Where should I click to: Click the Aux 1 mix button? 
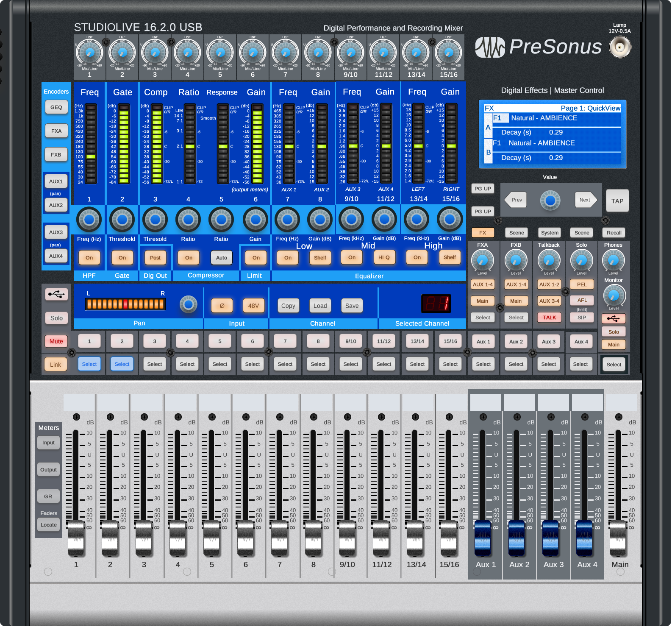tap(483, 342)
